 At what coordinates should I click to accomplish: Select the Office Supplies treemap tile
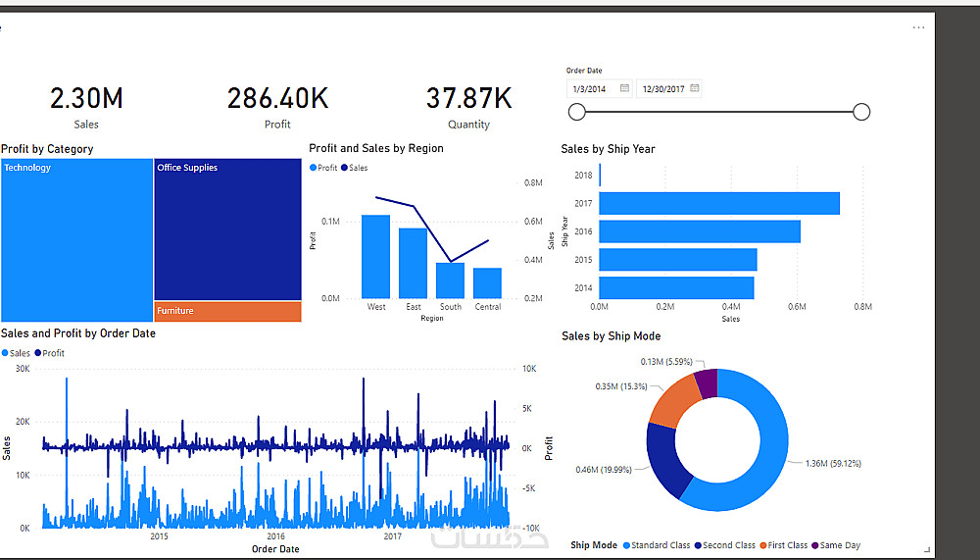tap(227, 229)
